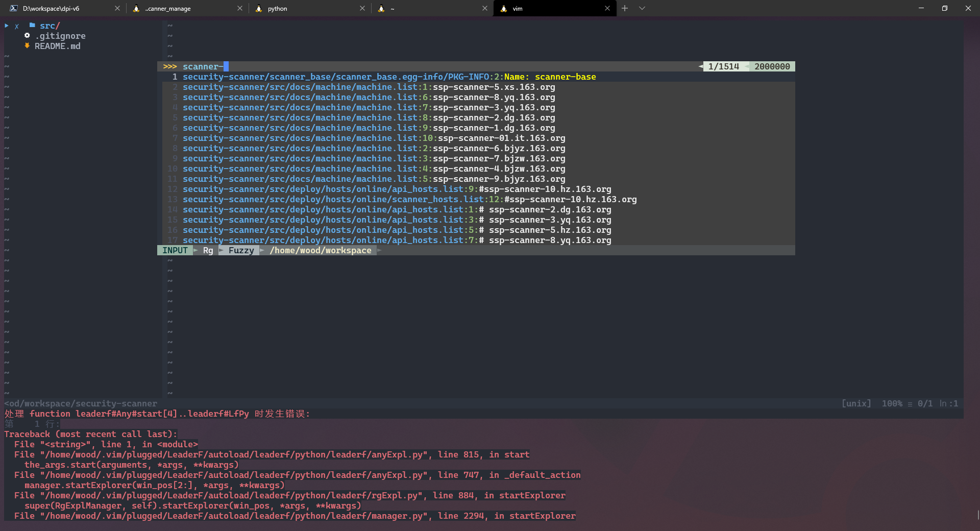The height and width of the screenshot is (531, 980).
Task: Click the 2000000 total count indicator
Action: [772, 66]
